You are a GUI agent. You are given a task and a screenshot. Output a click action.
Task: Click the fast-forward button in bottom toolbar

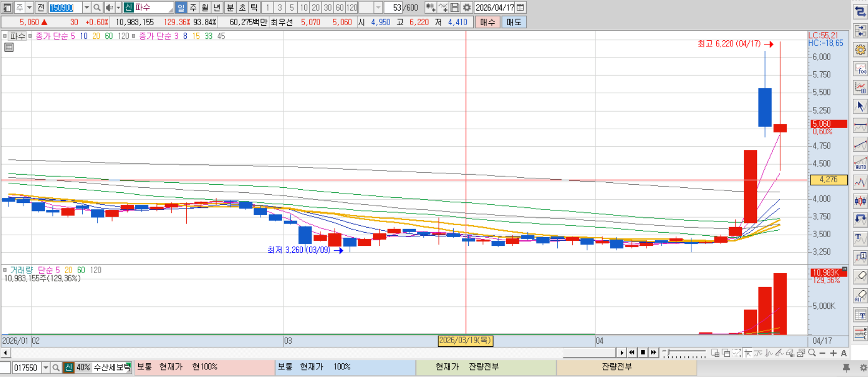(654, 353)
